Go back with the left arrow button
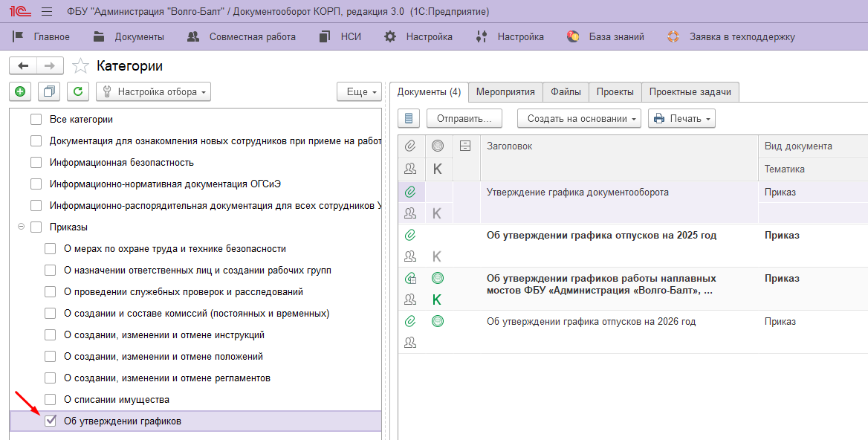 23,65
